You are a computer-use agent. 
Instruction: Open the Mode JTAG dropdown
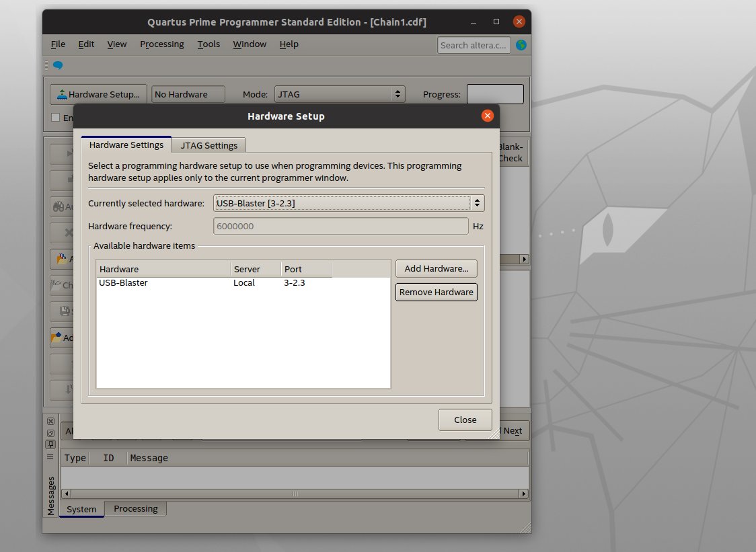(x=340, y=94)
